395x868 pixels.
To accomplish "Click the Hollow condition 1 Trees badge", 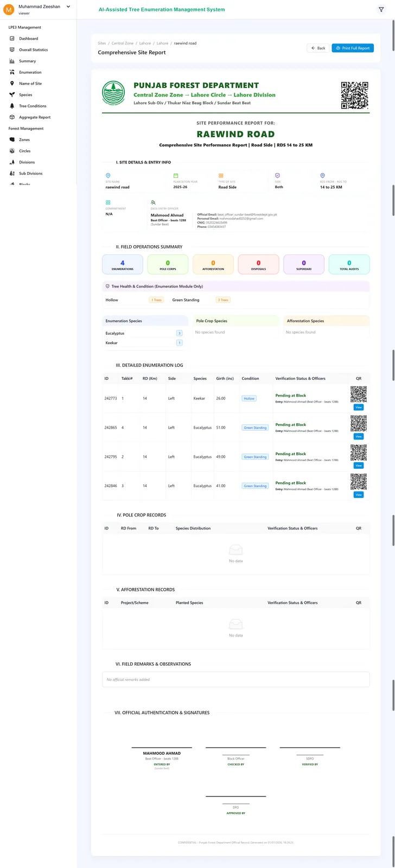I will (x=156, y=300).
